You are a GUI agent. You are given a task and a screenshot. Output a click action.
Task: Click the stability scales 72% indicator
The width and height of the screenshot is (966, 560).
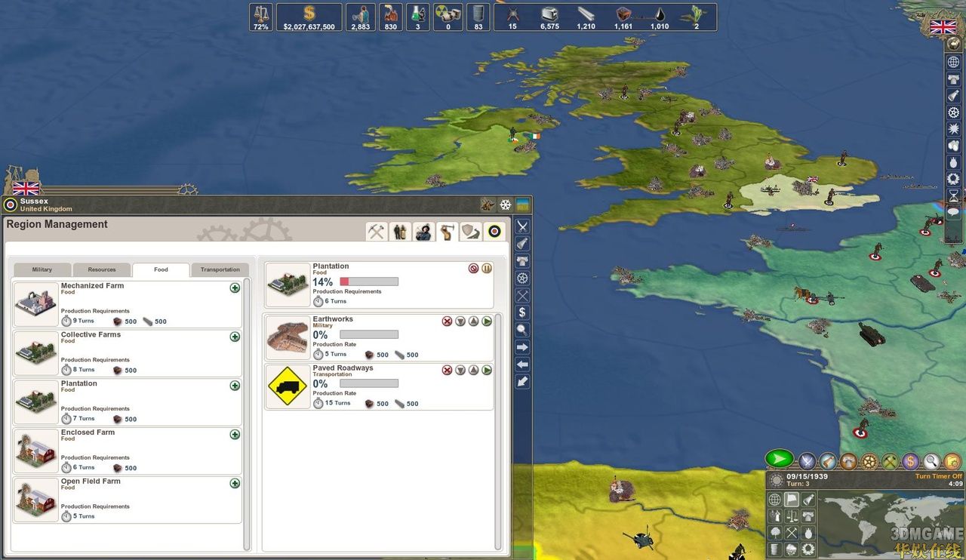coord(261,17)
